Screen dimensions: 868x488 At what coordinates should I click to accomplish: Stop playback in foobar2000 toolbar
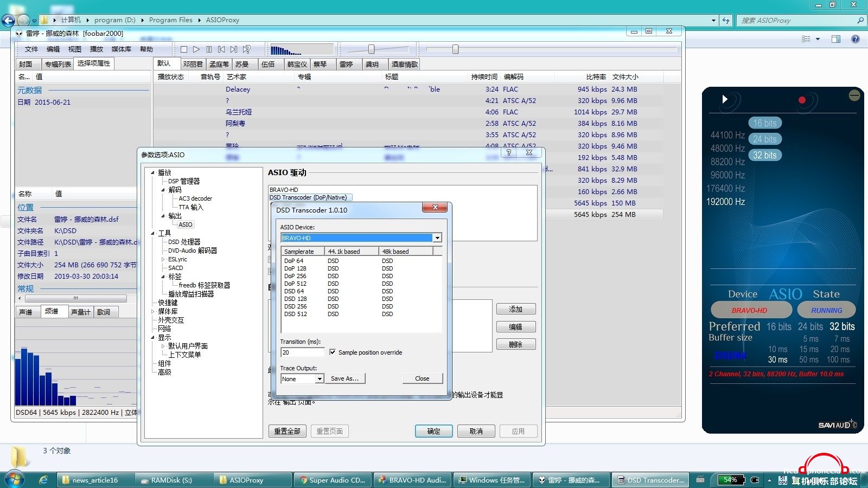pos(184,49)
